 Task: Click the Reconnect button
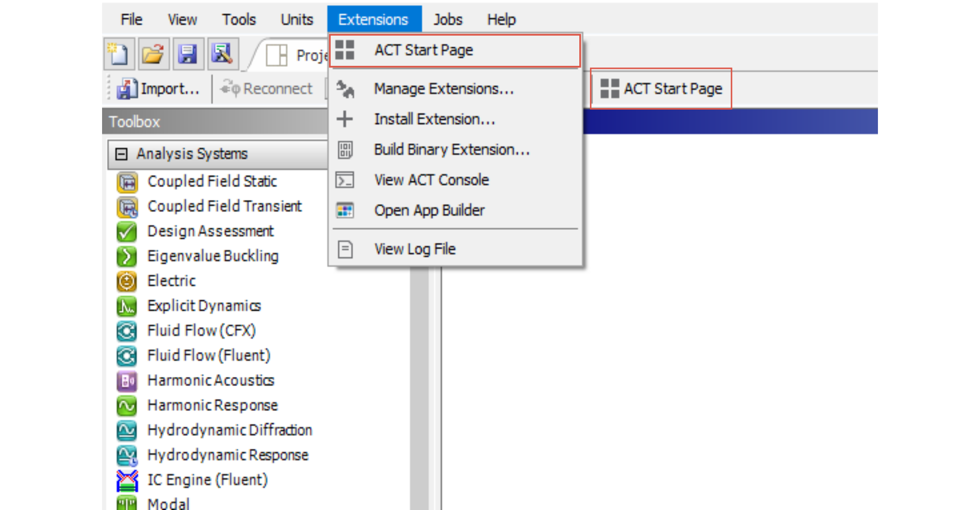coord(266,89)
